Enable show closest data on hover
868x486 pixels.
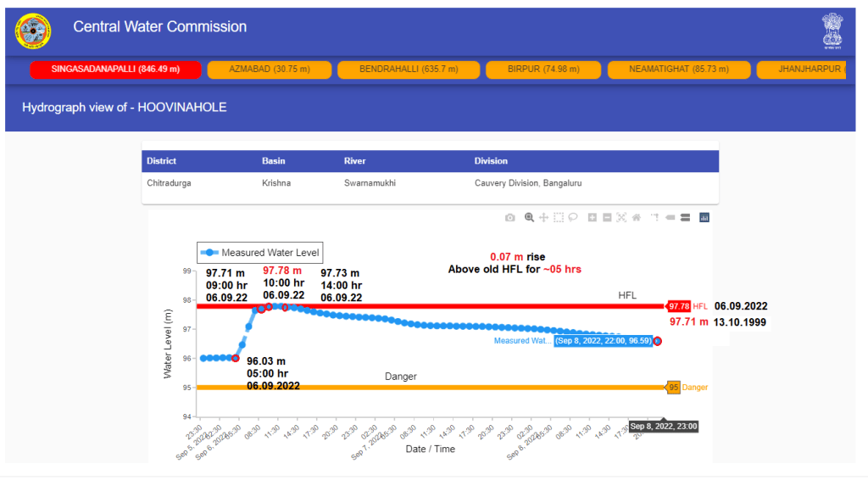(x=670, y=218)
